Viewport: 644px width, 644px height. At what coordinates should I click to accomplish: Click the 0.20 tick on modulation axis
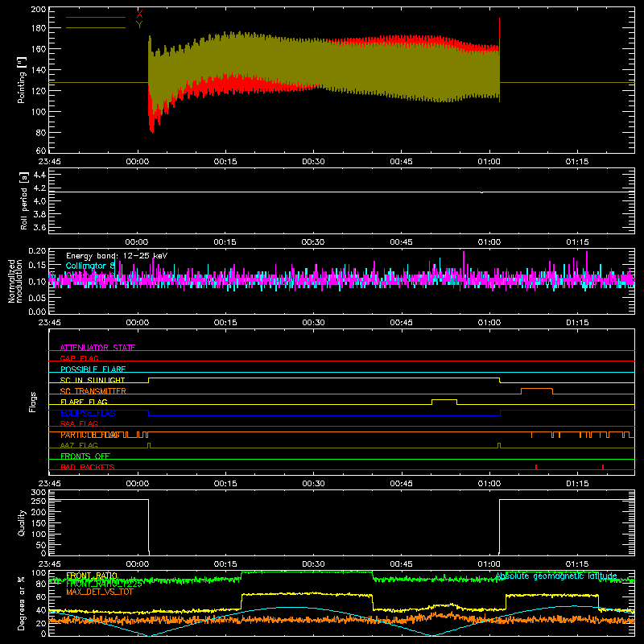point(37,250)
